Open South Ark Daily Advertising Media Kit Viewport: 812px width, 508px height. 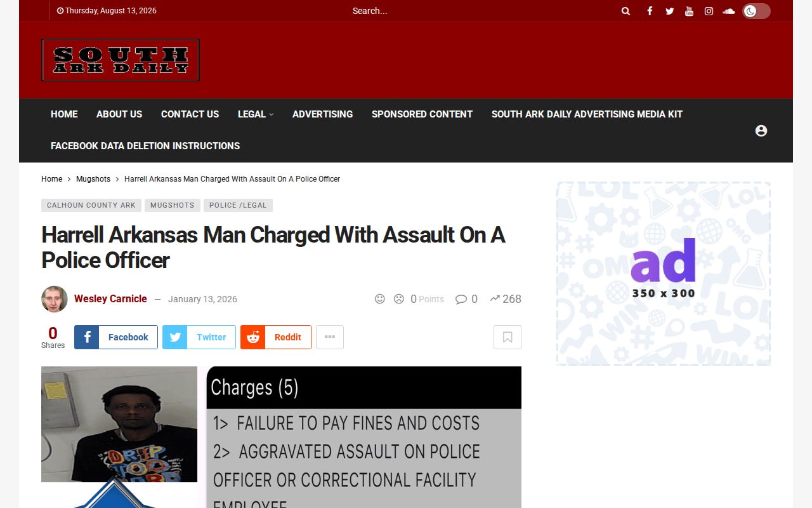pyautogui.click(x=587, y=114)
